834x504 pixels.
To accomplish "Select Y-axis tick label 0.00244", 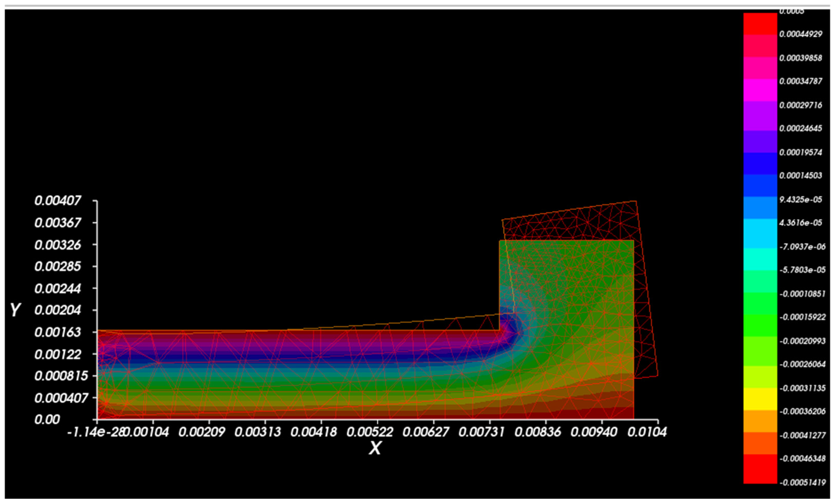I will (x=58, y=288).
